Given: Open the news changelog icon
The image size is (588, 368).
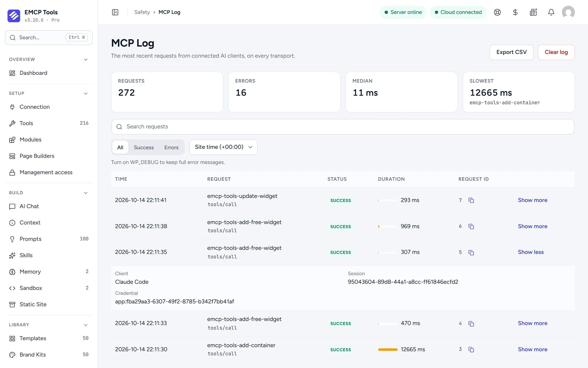Looking at the screenshot, I should pyautogui.click(x=533, y=12).
